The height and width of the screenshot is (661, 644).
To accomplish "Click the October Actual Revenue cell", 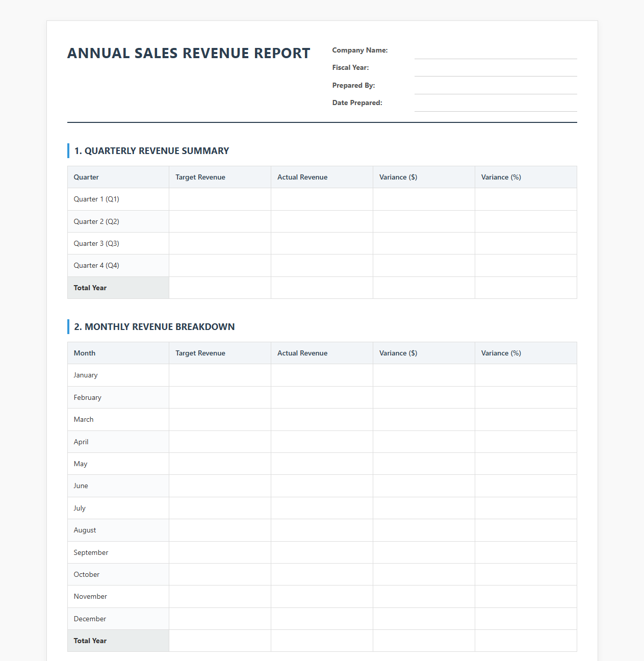I will tap(322, 574).
